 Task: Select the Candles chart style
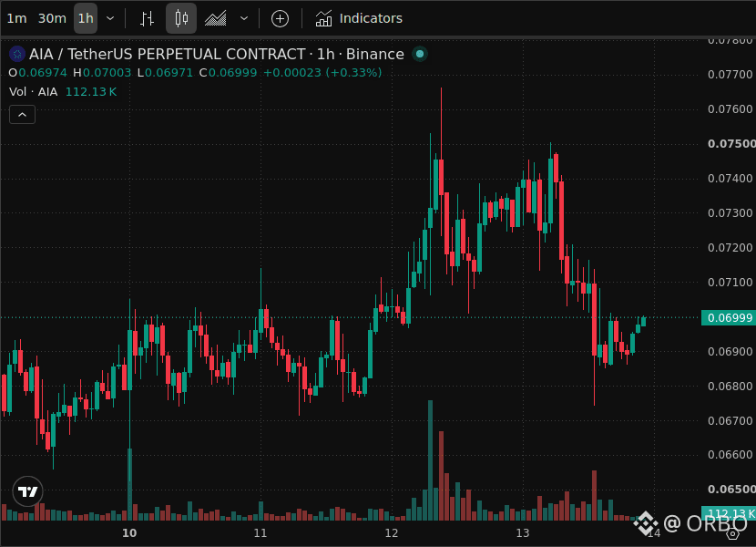pyautogui.click(x=181, y=18)
